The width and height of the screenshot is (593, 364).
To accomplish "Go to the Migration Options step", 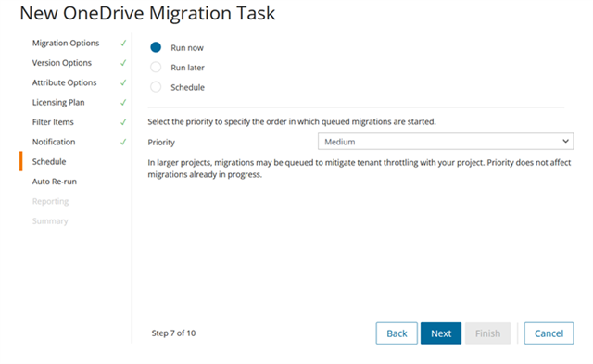I will point(66,44).
